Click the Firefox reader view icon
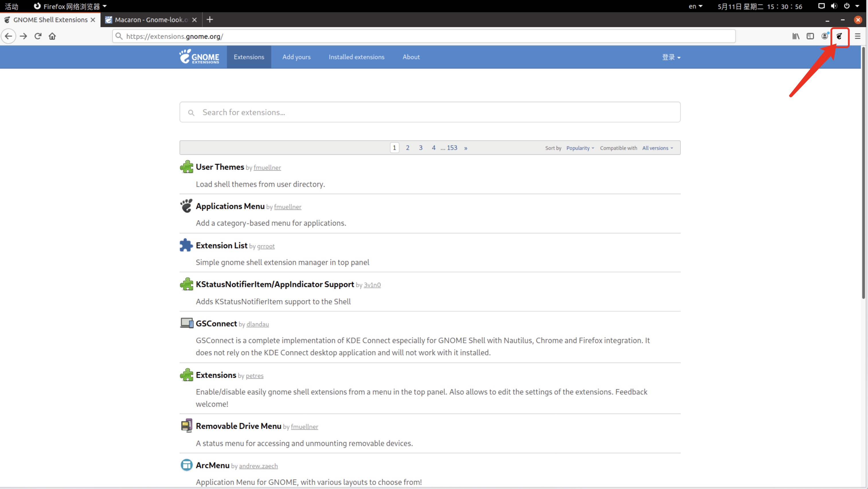868x489 pixels. pyautogui.click(x=810, y=36)
